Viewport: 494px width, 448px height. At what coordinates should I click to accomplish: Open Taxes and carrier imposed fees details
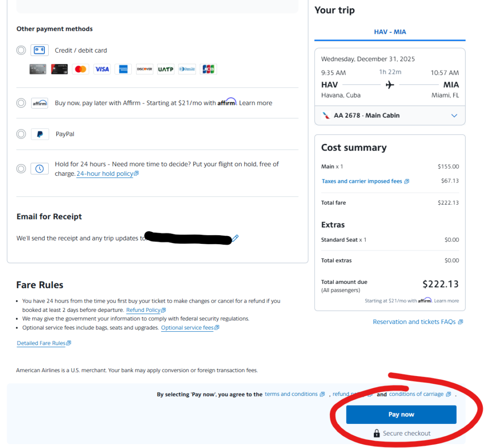click(x=362, y=182)
